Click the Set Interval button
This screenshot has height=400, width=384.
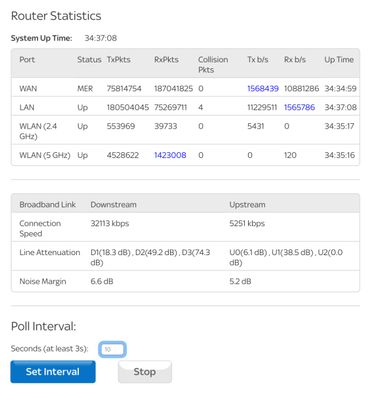coord(53,372)
